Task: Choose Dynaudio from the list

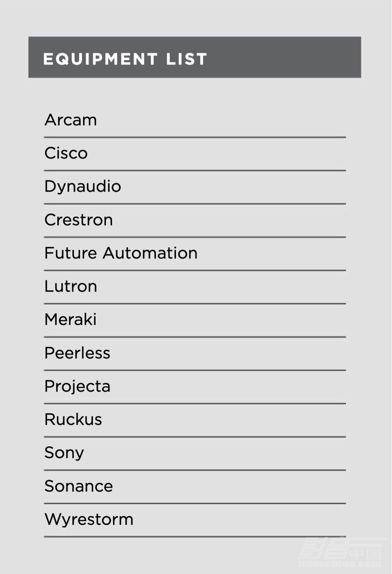Action: (83, 187)
